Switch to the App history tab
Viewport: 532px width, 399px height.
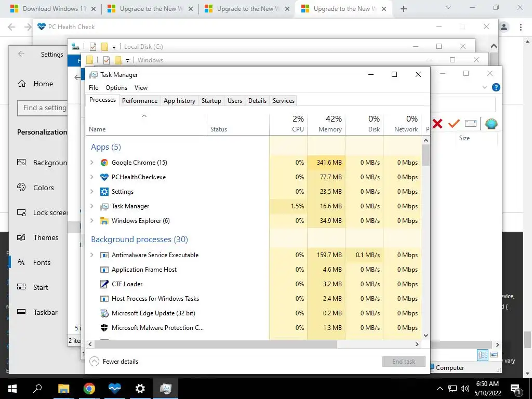click(x=179, y=101)
